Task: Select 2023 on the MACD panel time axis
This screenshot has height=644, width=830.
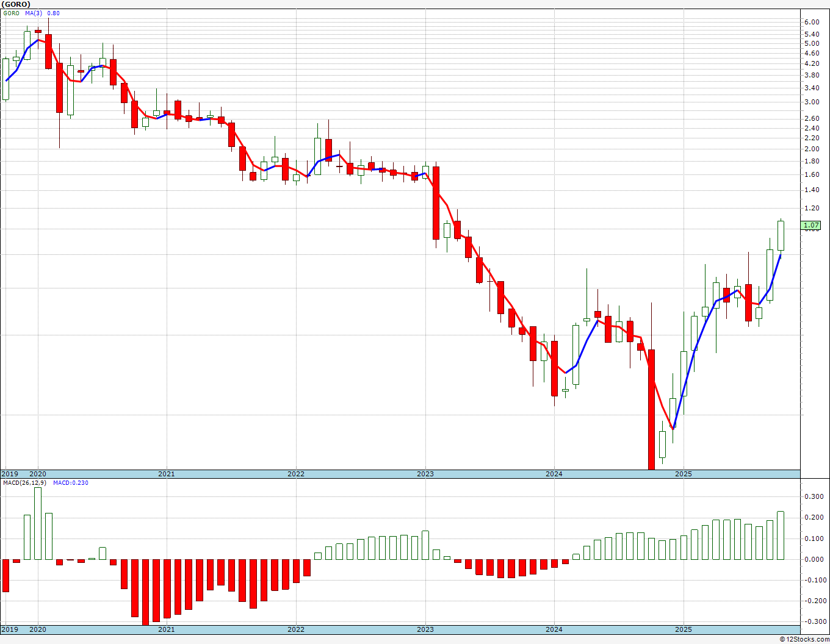Action: (x=425, y=629)
